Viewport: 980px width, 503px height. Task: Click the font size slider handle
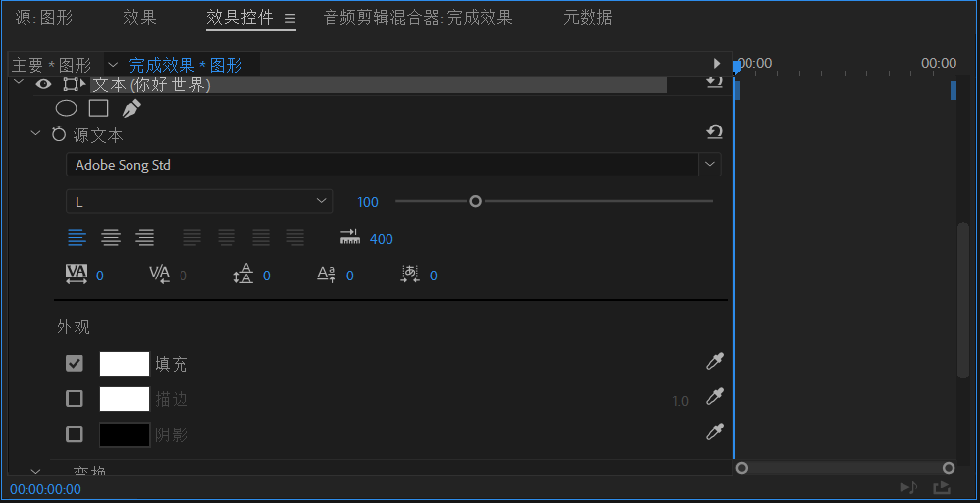(x=475, y=201)
